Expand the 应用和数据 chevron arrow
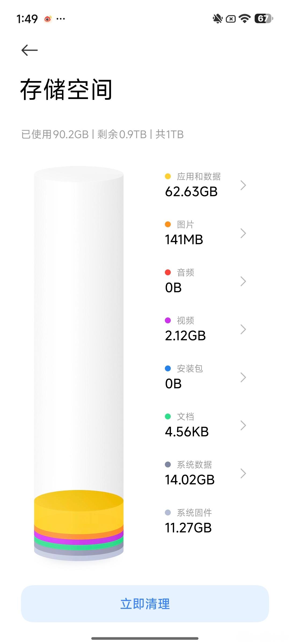Viewport: 290px width, 644px height. [243, 185]
